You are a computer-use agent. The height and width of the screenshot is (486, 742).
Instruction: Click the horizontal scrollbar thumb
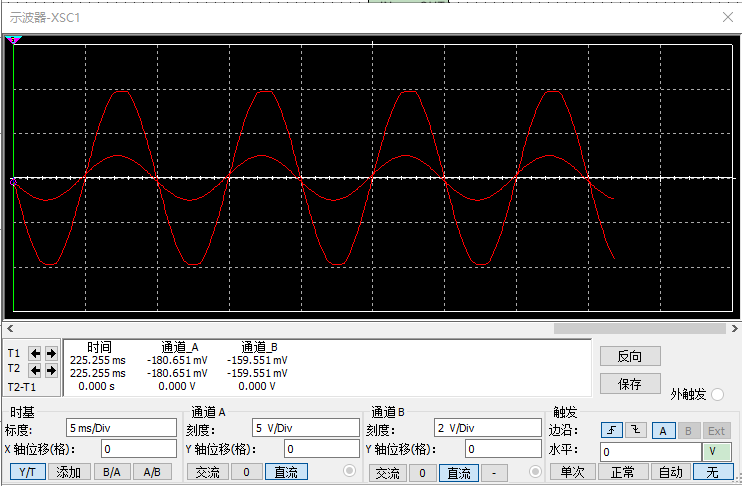tap(640, 328)
